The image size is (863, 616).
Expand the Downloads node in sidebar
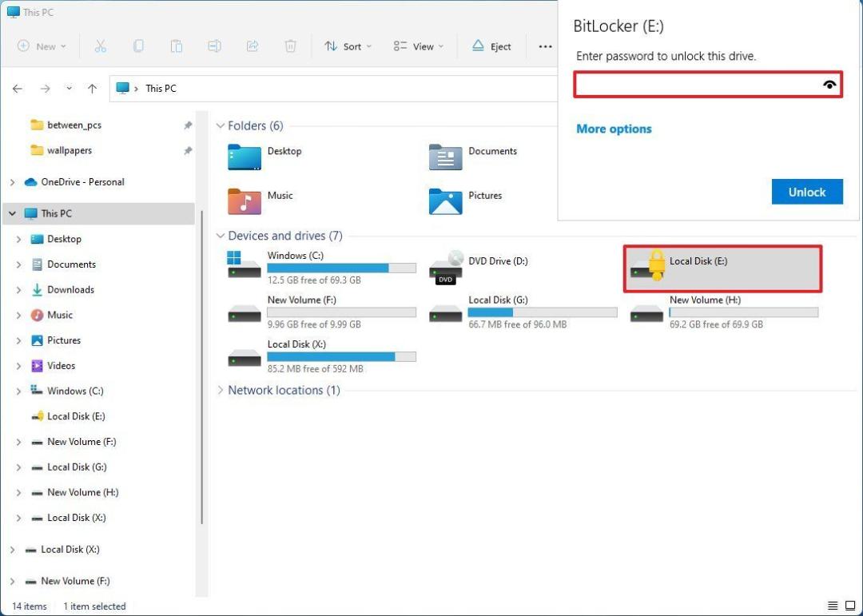(18, 290)
